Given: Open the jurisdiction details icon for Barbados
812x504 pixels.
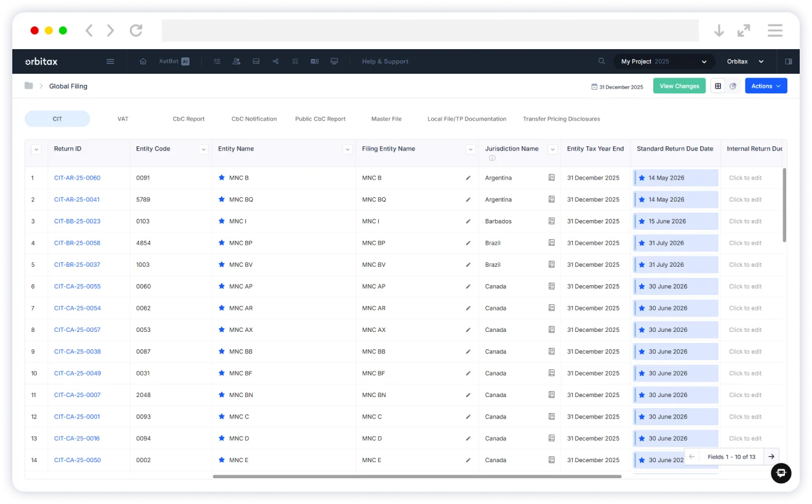Looking at the screenshot, I should (x=551, y=221).
